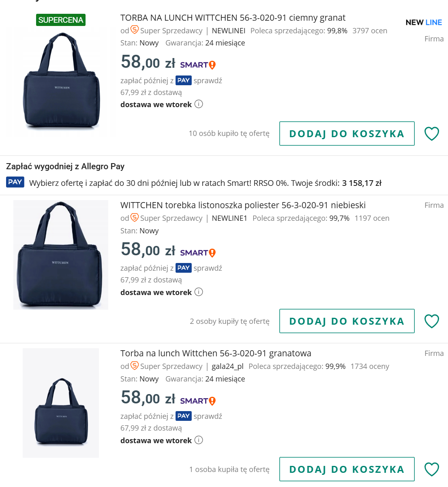Click SMART badge on first offer

[197, 65]
